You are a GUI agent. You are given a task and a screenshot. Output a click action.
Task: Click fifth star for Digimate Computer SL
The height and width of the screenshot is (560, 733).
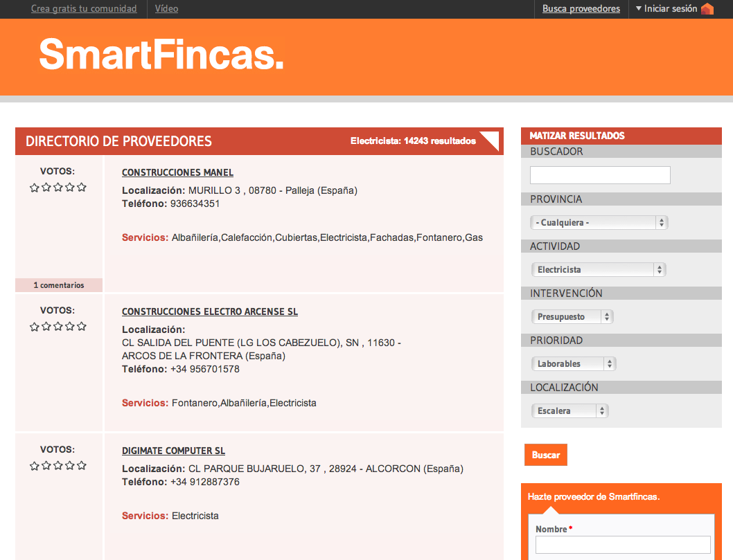[82, 466]
